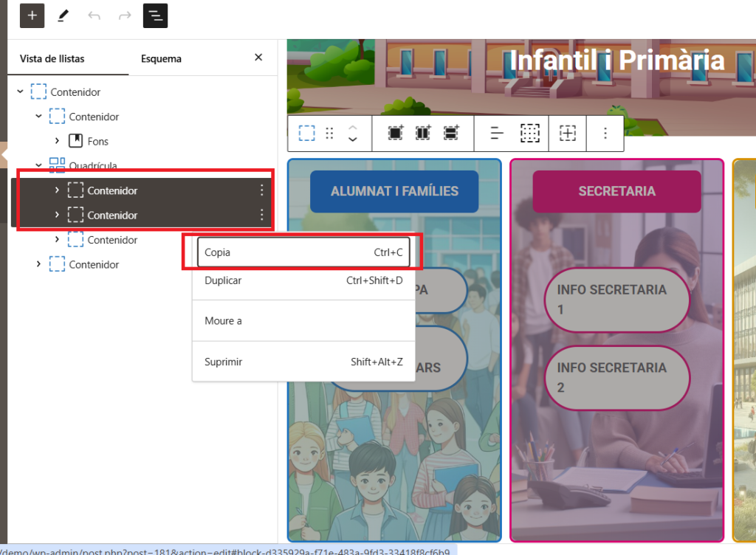Open the block toolbar three-dot options
Image resolution: width=756 pixels, height=555 pixels.
(605, 133)
